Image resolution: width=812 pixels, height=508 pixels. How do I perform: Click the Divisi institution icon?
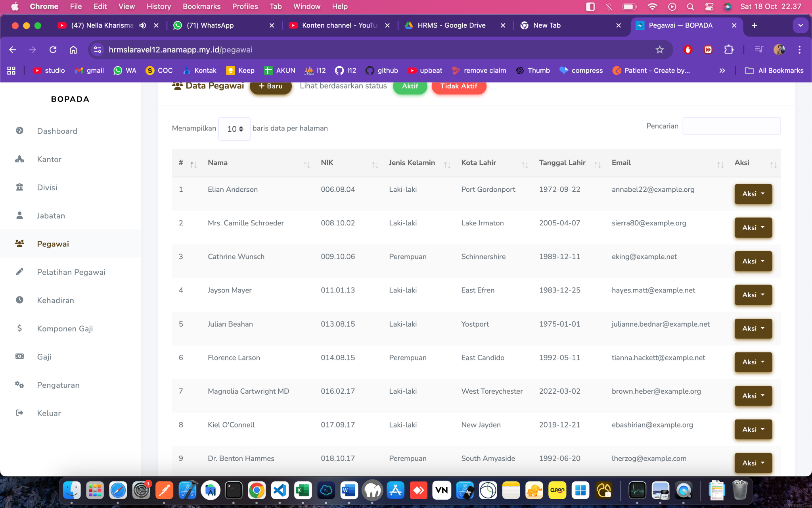pyautogui.click(x=19, y=187)
